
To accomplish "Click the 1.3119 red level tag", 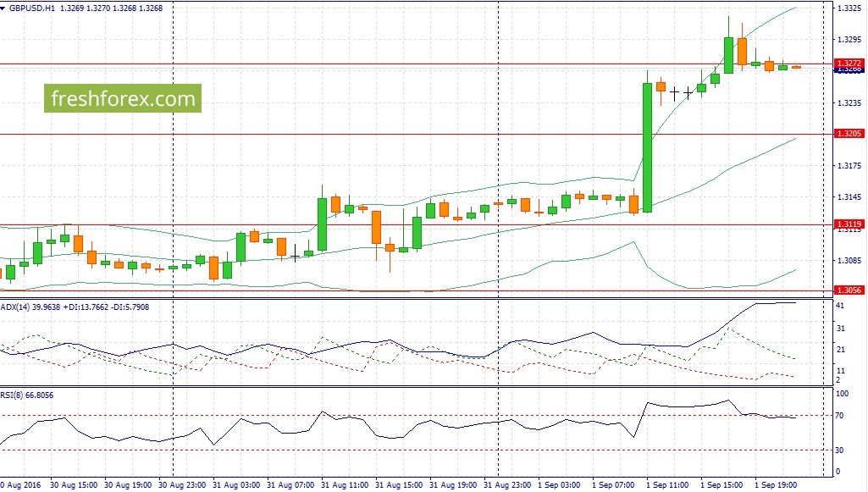I will (849, 224).
